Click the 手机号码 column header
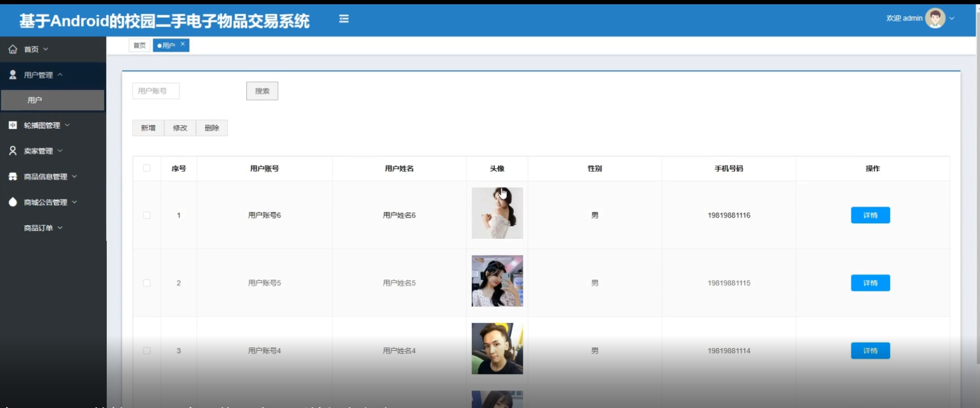 point(729,169)
